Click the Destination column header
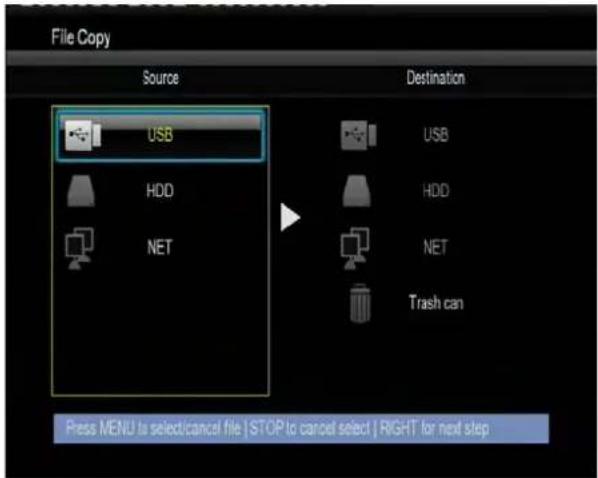598x478 pixels. [x=436, y=78]
